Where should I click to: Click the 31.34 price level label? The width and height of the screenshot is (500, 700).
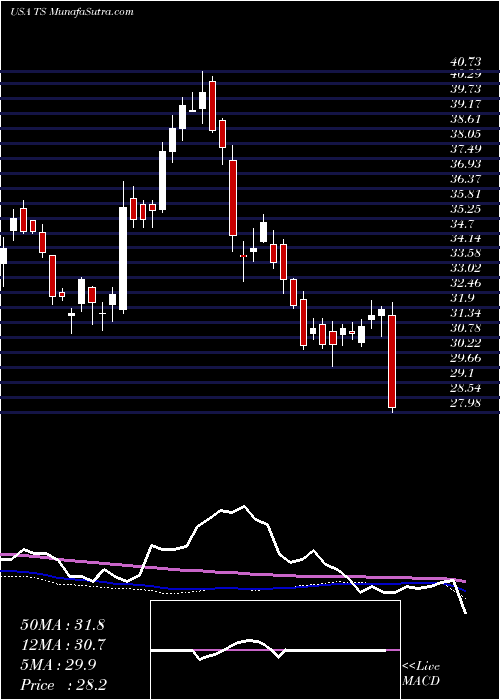pyautogui.click(x=465, y=313)
